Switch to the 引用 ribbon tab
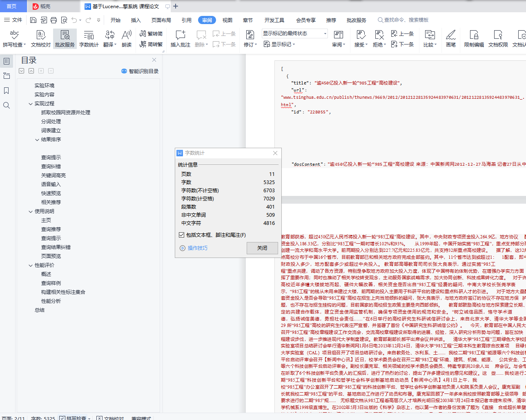This screenshot has width=526, height=420. click(187, 20)
